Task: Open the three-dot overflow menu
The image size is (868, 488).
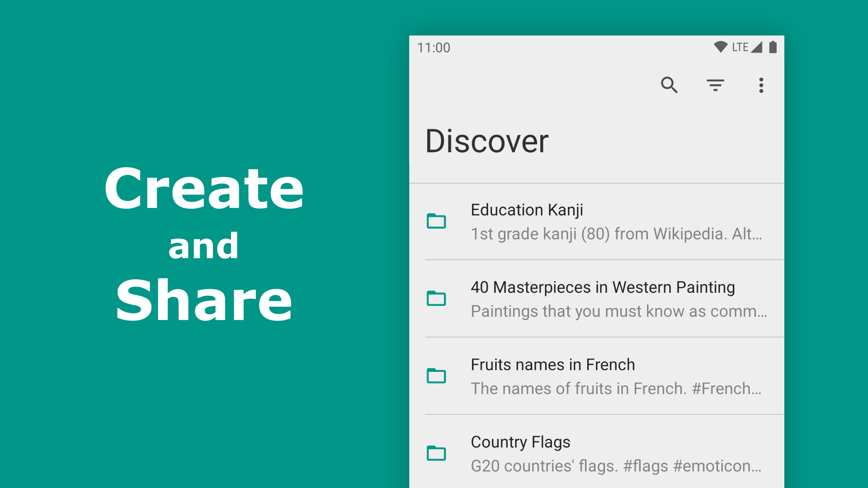Action: point(761,85)
